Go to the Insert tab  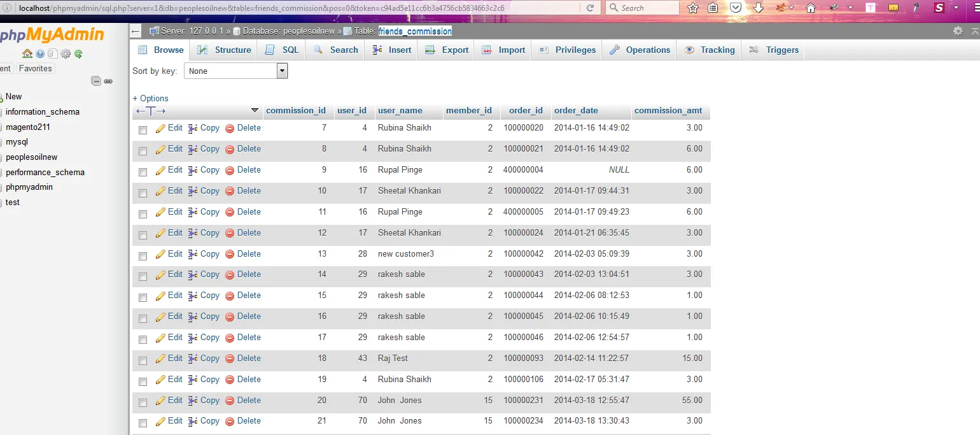(x=392, y=50)
